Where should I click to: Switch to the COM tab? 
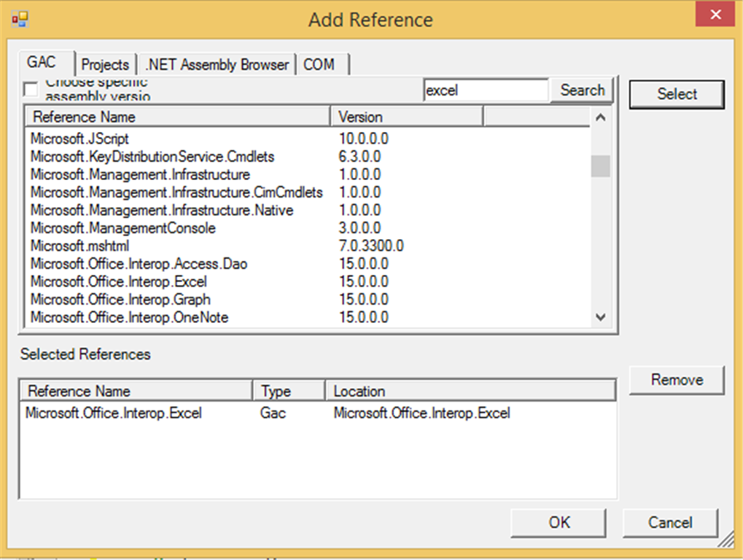[323, 64]
